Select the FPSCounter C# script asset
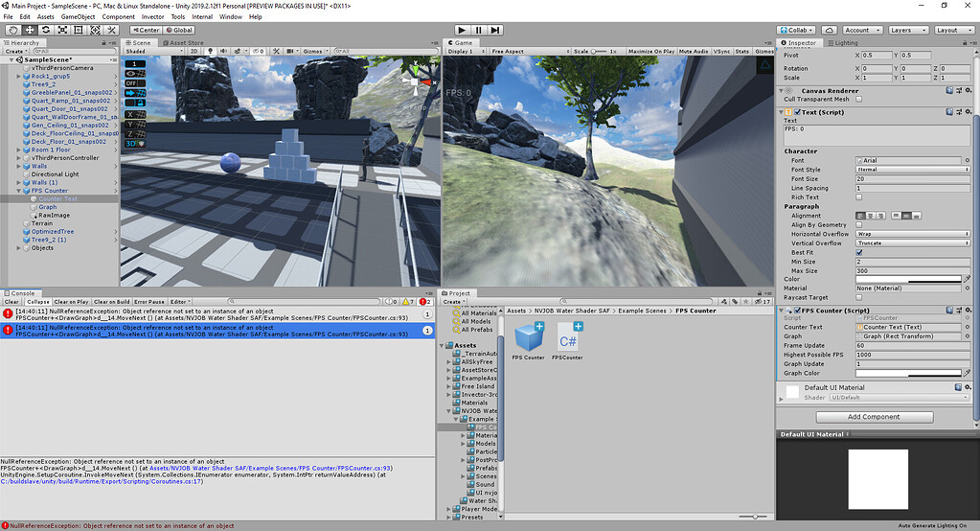 [567, 338]
